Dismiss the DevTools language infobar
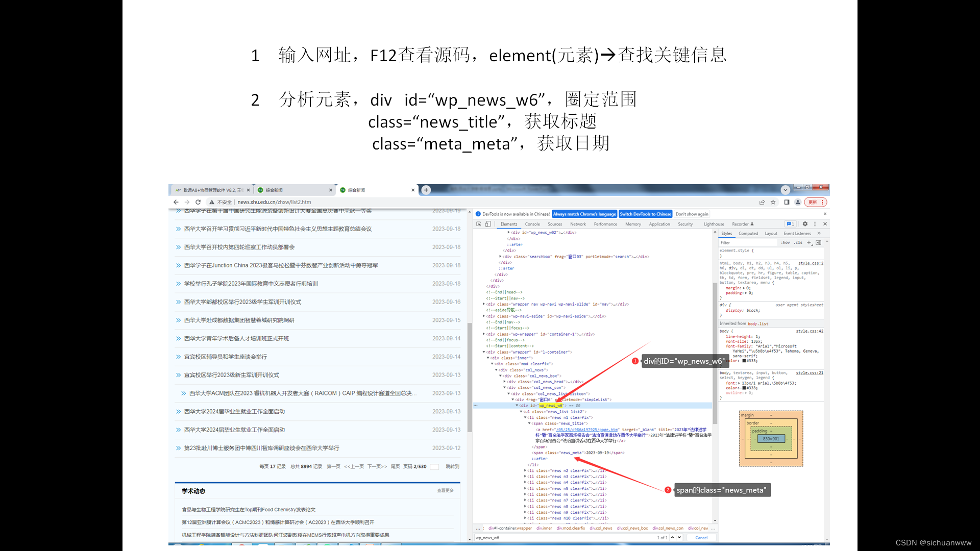The width and height of the screenshot is (980, 551). coord(825,214)
